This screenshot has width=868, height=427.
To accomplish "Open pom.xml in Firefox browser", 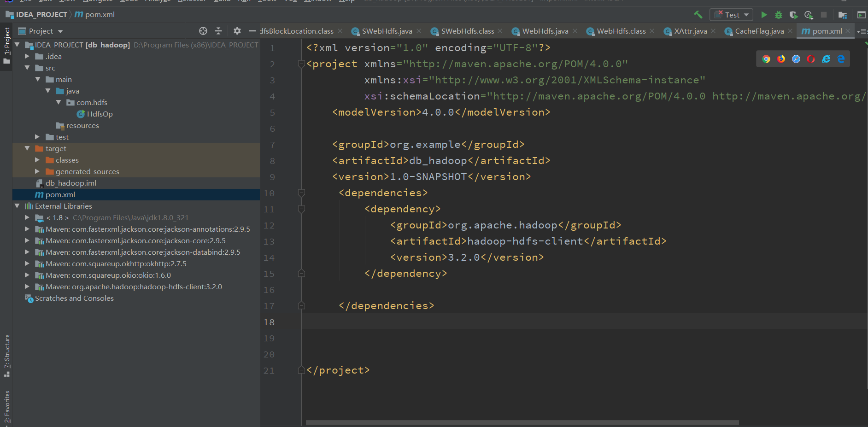I will click(781, 59).
